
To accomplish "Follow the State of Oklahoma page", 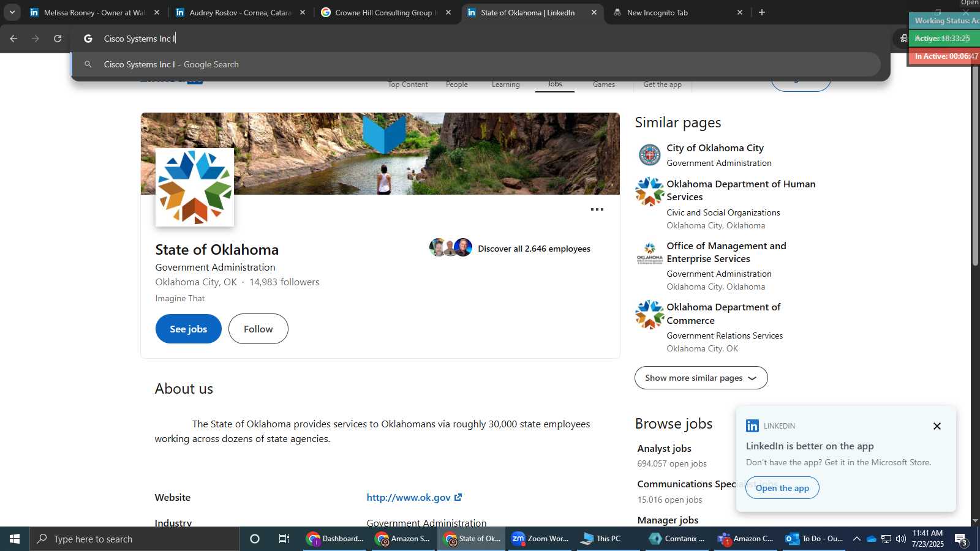I will point(258,329).
